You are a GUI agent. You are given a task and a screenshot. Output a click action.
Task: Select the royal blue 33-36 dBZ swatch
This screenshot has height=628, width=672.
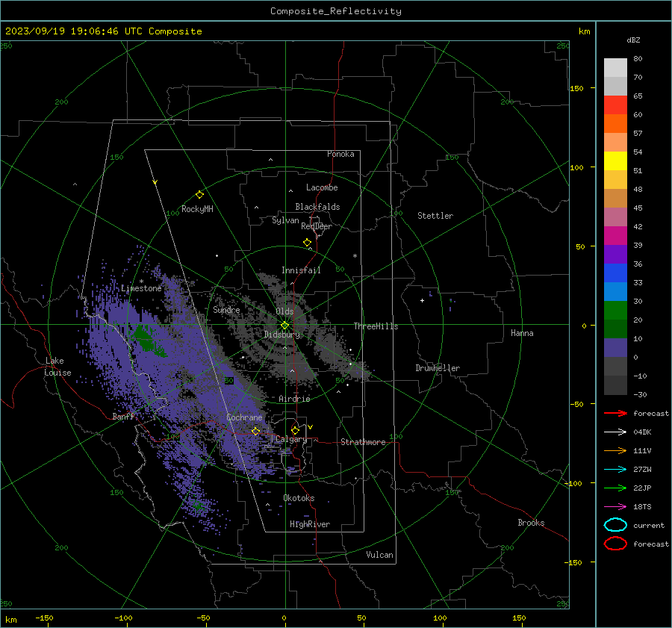pyautogui.click(x=615, y=273)
